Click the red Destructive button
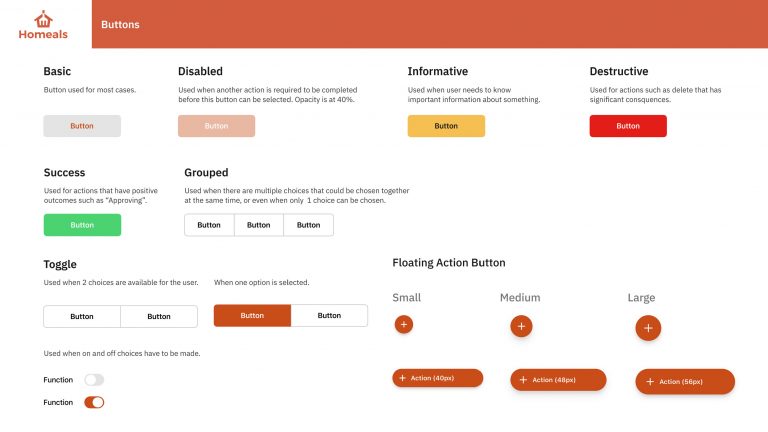Screen dimensions: 768x432 pos(628,126)
